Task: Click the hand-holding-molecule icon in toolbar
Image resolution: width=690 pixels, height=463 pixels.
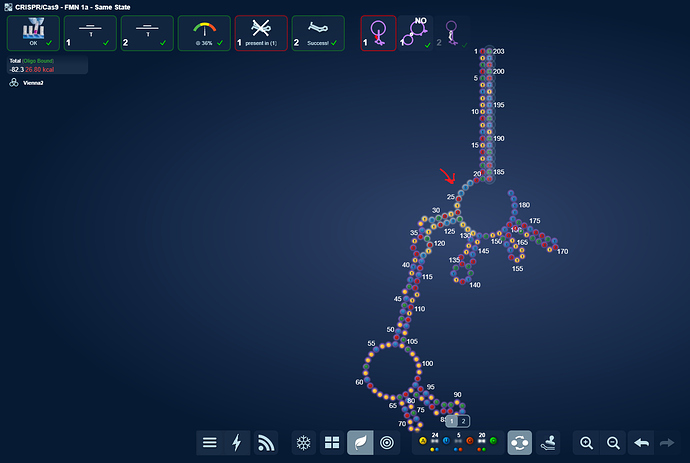Action: click(x=548, y=442)
